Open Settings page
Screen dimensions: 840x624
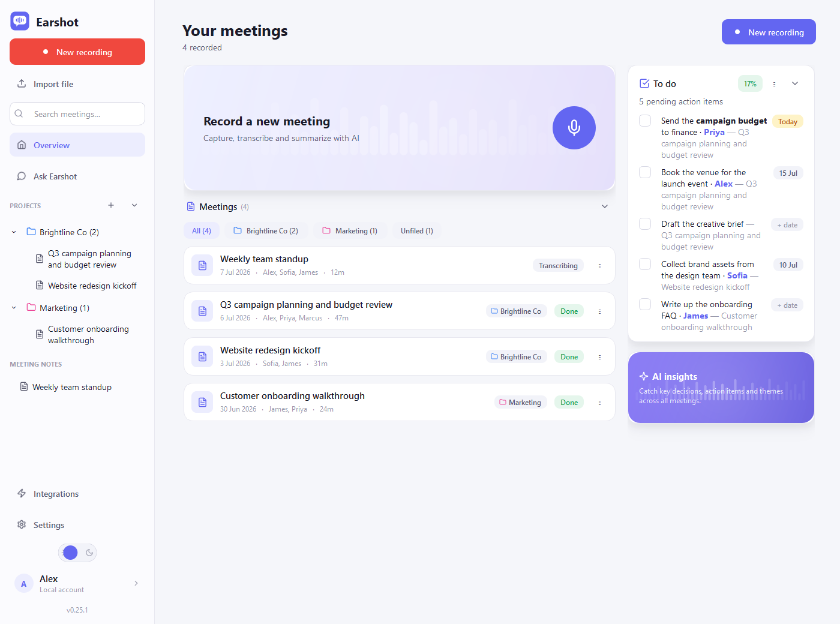point(77,524)
